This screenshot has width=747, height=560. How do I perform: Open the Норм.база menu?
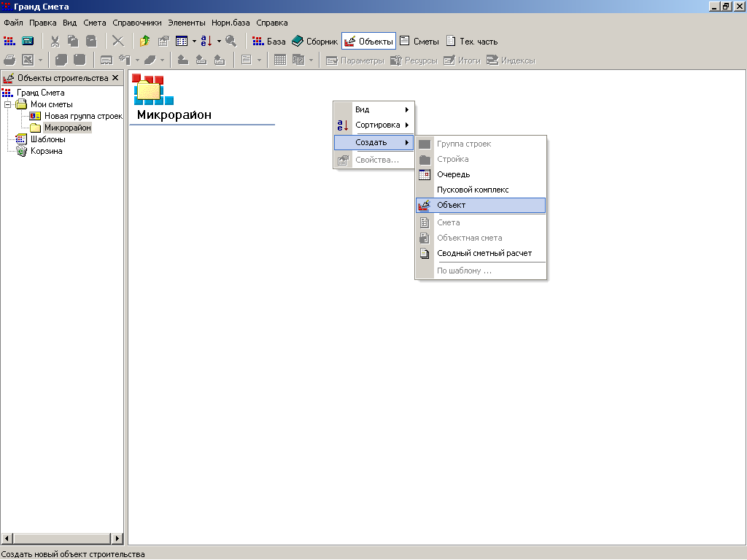231,23
